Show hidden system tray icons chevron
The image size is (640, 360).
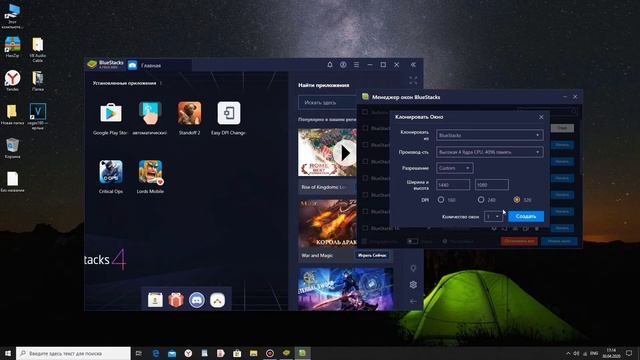coord(568,353)
